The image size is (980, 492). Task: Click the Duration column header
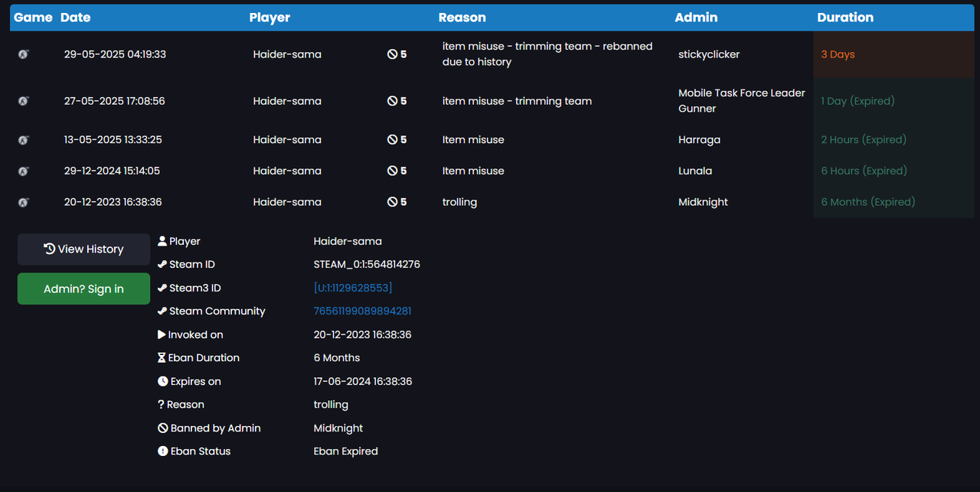(x=845, y=17)
